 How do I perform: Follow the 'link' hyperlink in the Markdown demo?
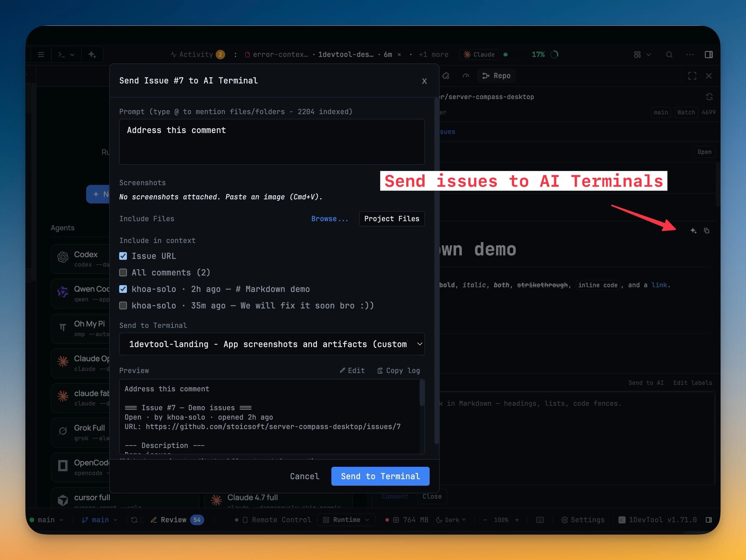(x=659, y=285)
